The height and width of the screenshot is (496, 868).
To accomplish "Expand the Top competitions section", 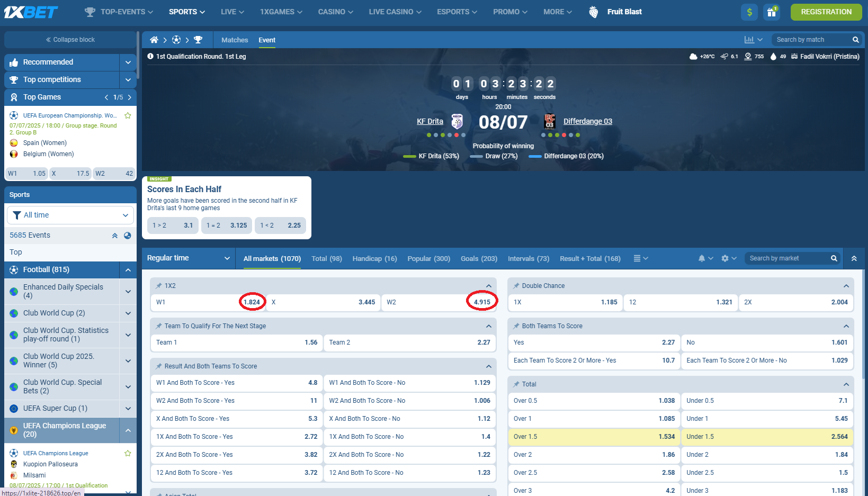I will point(128,80).
